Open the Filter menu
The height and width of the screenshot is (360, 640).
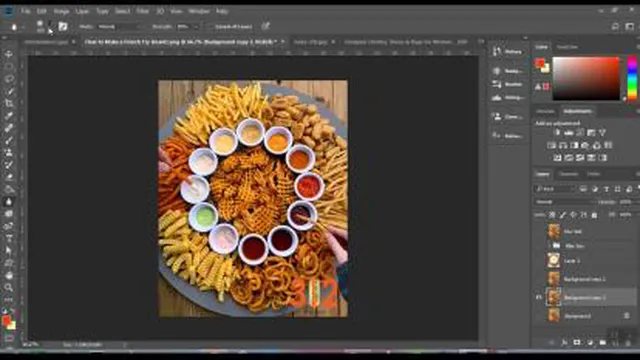tap(142, 11)
